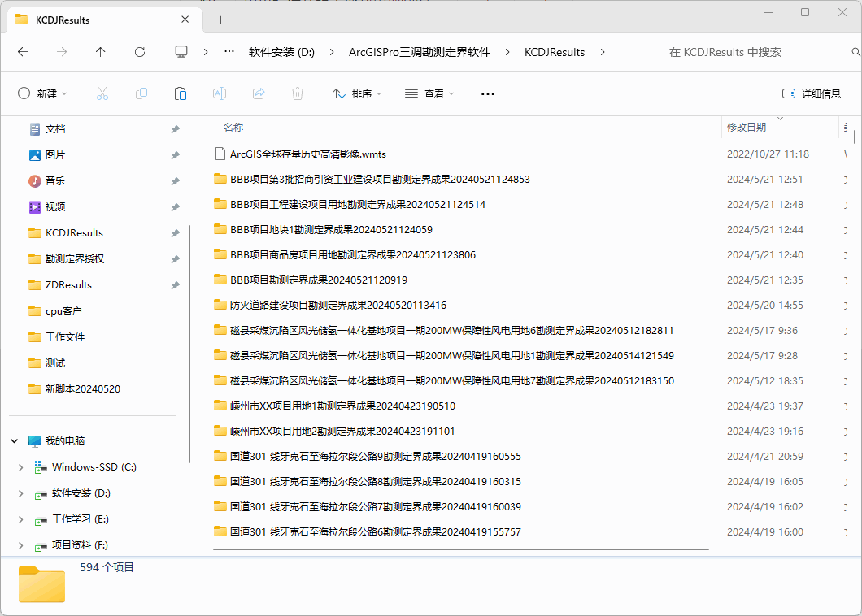The height and width of the screenshot is (616, 862).
Task: Open the 查看 view dropdown
Action: 429,93
